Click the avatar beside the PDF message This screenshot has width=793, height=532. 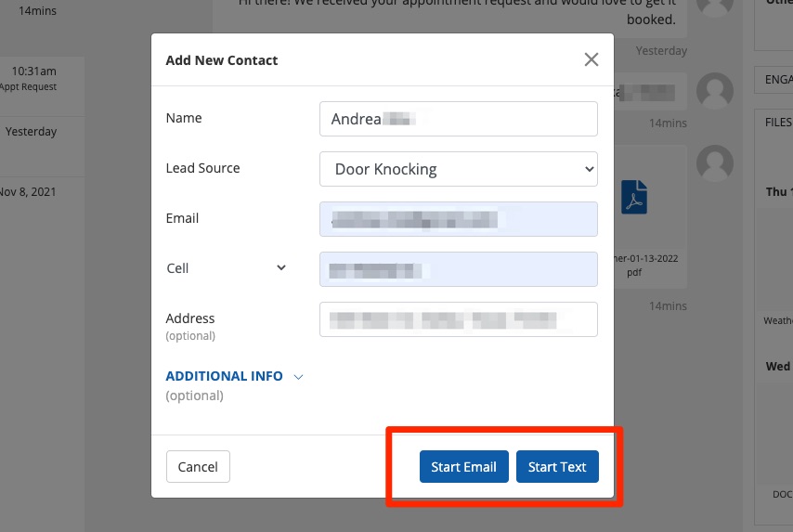pyautogui.click(x=715, y=163)
